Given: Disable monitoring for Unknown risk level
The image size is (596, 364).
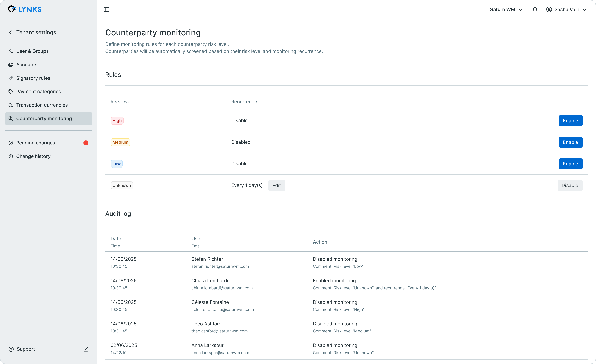Looking at the screenshot, I should (570, 186).
